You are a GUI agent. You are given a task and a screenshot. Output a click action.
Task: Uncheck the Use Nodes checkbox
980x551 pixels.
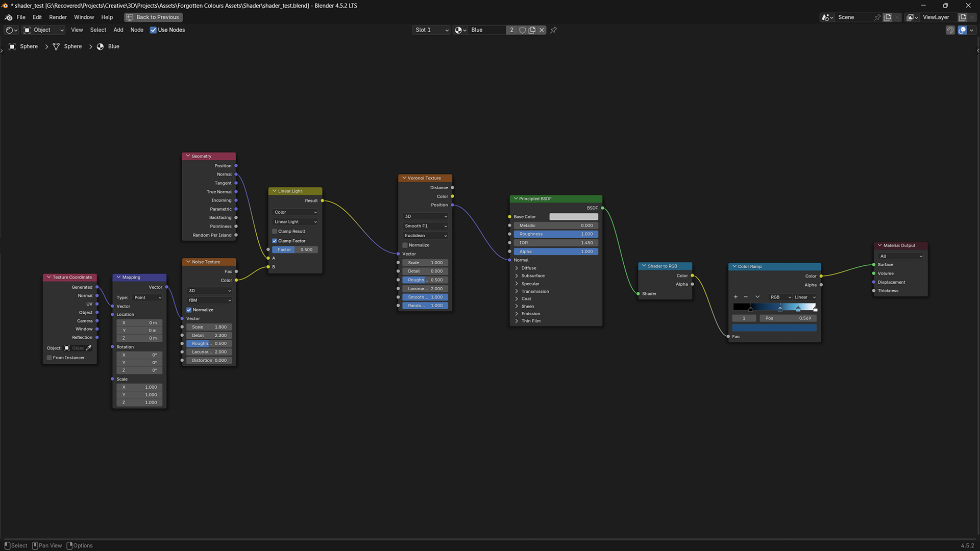(x=153, y=30)
